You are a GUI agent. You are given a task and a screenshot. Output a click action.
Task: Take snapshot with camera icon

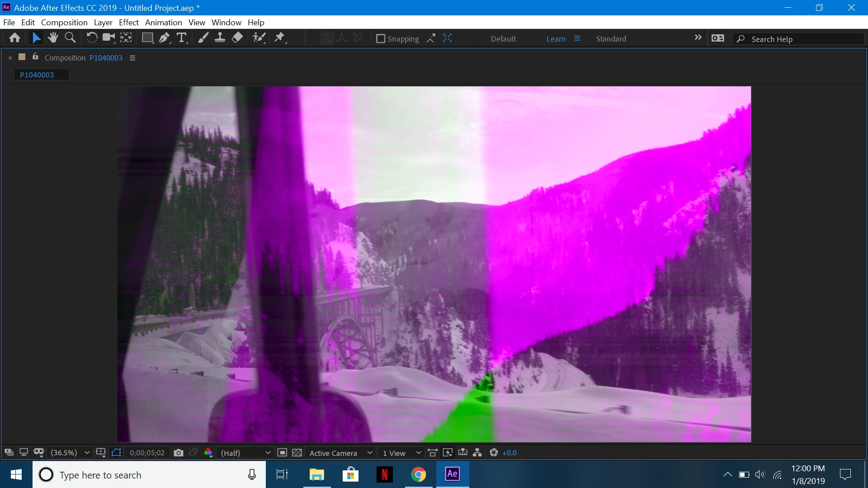pyautogui.click(x=179, y=453)
